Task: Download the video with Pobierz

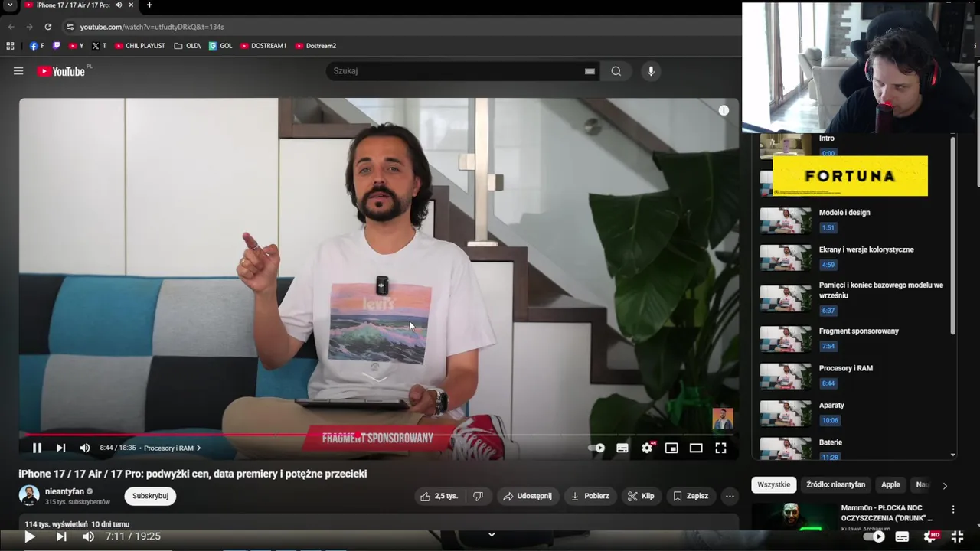Action: (590, 496)
